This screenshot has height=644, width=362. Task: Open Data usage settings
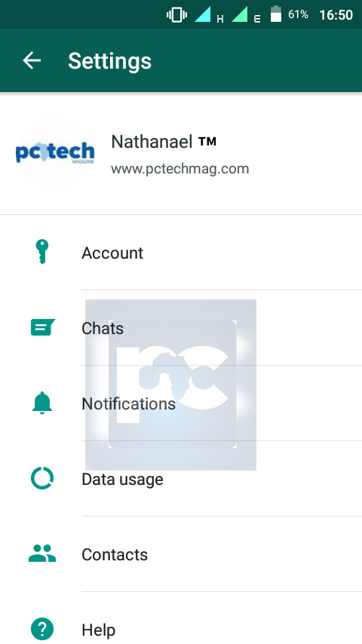(181, 479)
